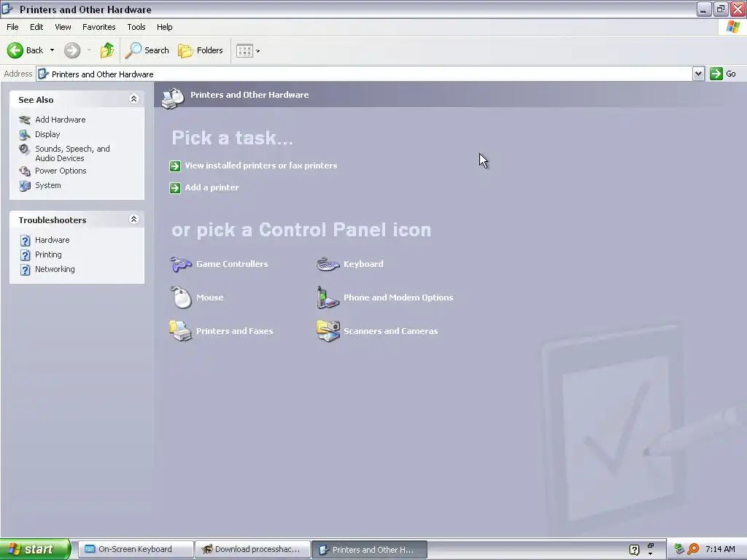The height and width of the screenshot is (560, 747).
Task: Click the Search toolbar button
Action: click(147, 50)
